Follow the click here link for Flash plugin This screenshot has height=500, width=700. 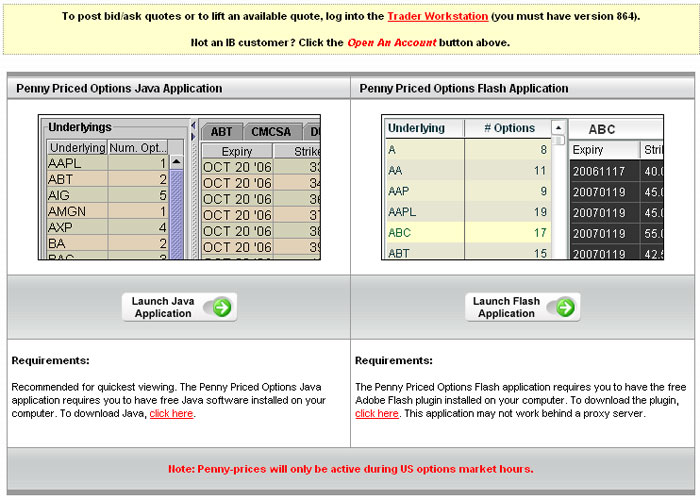tap(377, 413)
